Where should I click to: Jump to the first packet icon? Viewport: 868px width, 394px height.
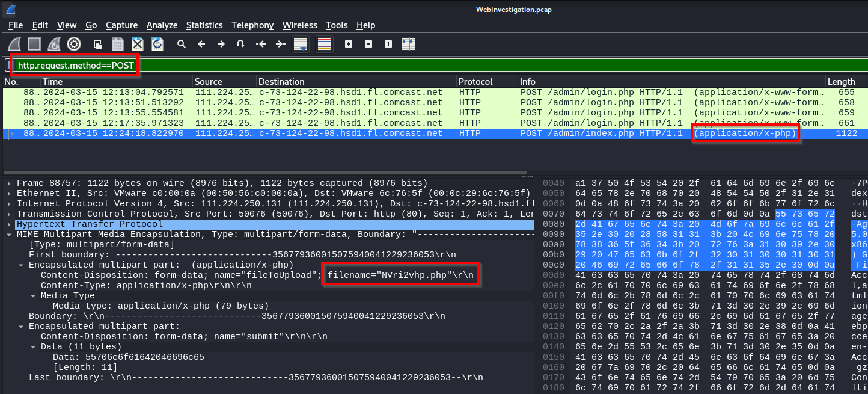pos(260,44)
